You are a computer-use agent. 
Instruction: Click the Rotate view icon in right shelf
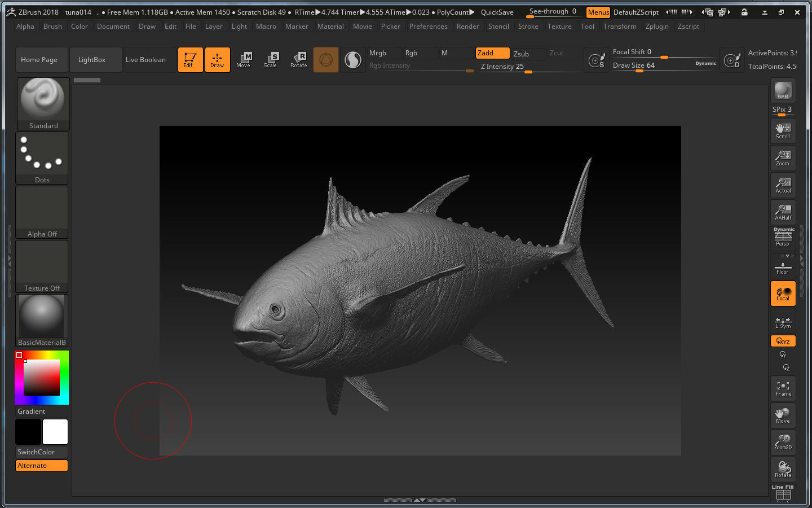click(x=783, y=470)
